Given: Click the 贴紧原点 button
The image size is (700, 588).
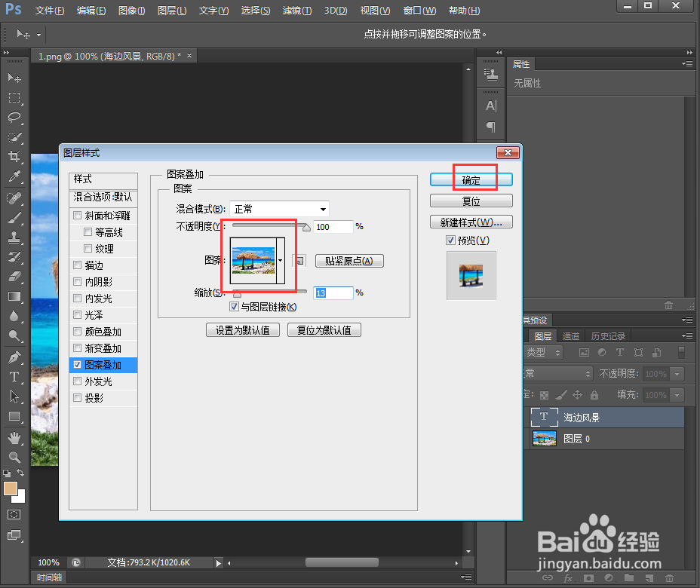Looking at the screenshot, I should coord(348,260).
